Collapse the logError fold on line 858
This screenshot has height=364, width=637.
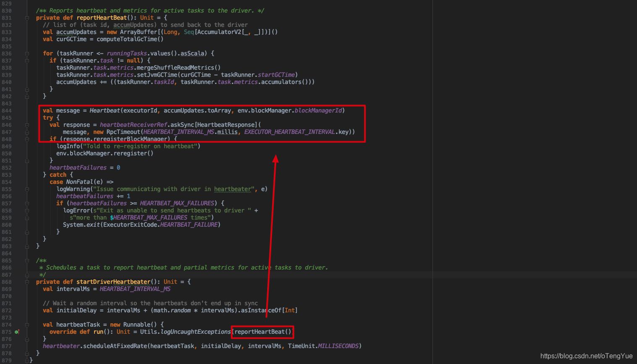27,211
